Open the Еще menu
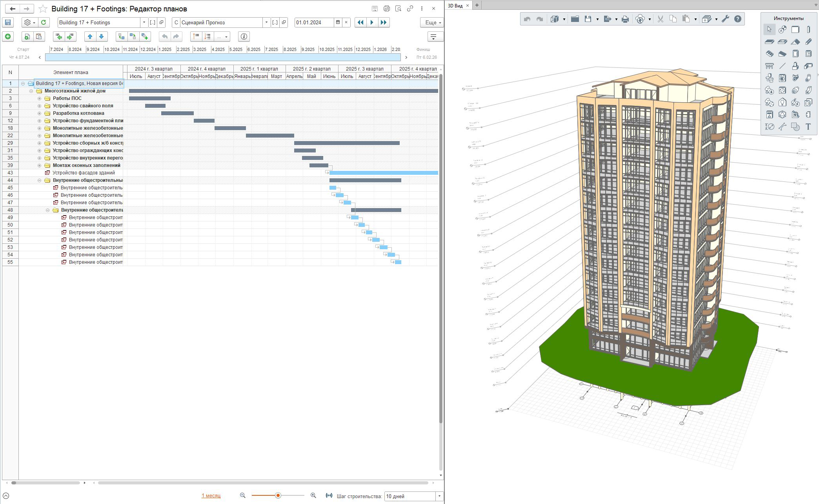Viewport: 819px width, 504px height. click(431, 22)
